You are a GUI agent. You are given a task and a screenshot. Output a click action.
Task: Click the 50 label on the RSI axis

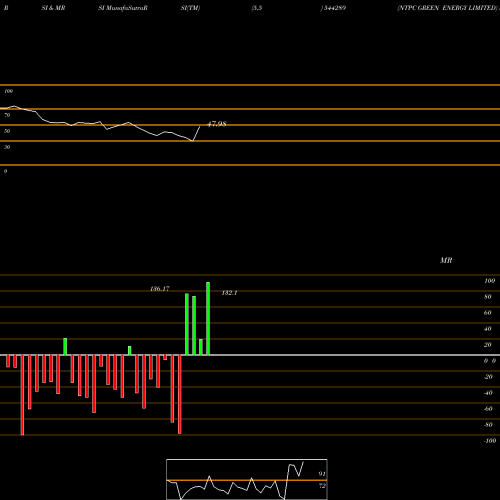pos(7,131)
